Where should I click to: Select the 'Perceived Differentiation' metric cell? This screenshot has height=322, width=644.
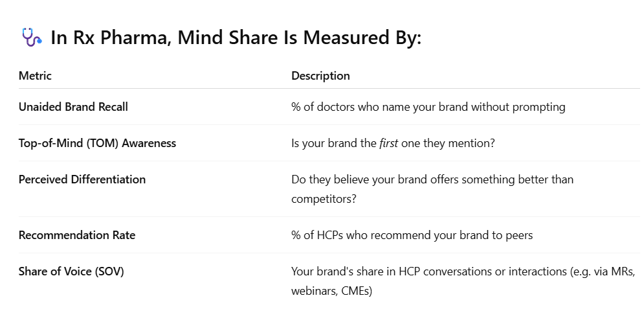click(82, 179)
